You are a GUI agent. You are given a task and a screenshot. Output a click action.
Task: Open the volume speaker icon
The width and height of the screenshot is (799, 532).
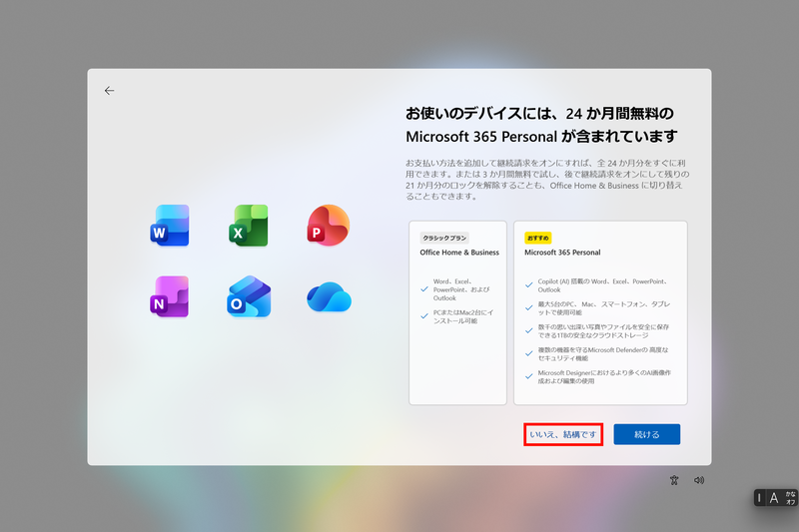pos(699,480)
